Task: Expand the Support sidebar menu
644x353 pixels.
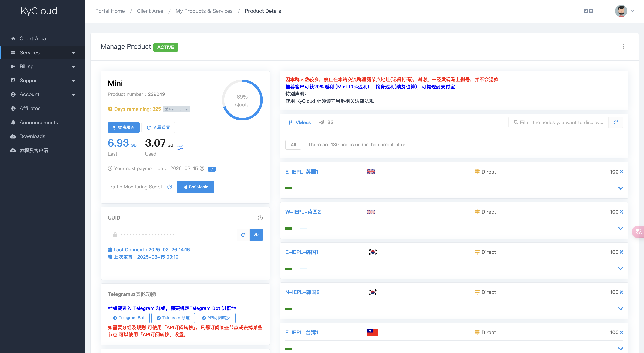Action: pyautogui.click(x=43, y=81)
